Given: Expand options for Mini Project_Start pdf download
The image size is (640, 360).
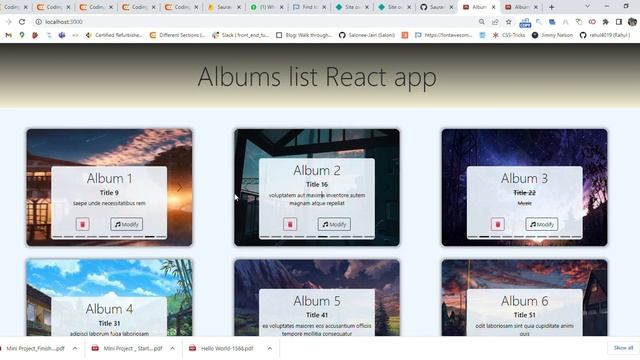Looking at the screenshot, I should click(x=173, y=348).
